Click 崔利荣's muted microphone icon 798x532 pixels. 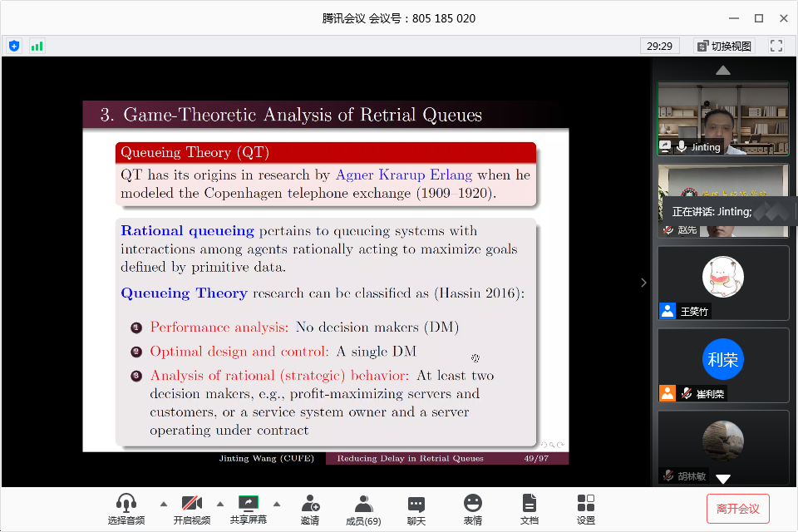tap(687, 393)
